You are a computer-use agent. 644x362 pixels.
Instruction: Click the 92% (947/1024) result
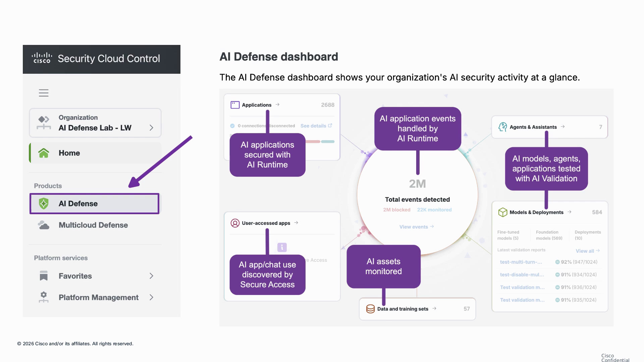pos(576,262)
